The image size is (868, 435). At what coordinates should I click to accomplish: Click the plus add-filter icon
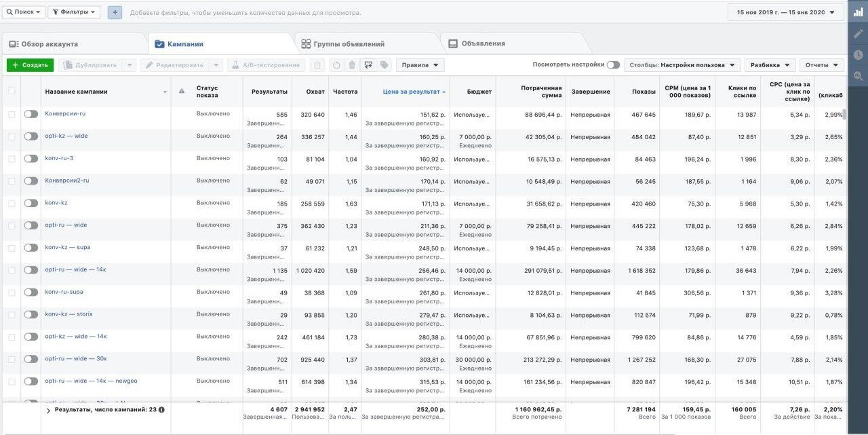pos(115,12)
